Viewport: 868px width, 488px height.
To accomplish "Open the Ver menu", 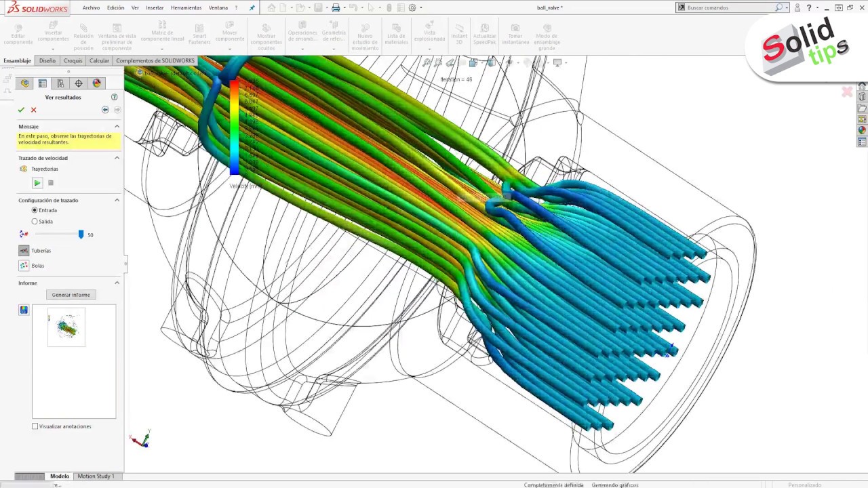I will pyautogui.click(x=135, y=7).
